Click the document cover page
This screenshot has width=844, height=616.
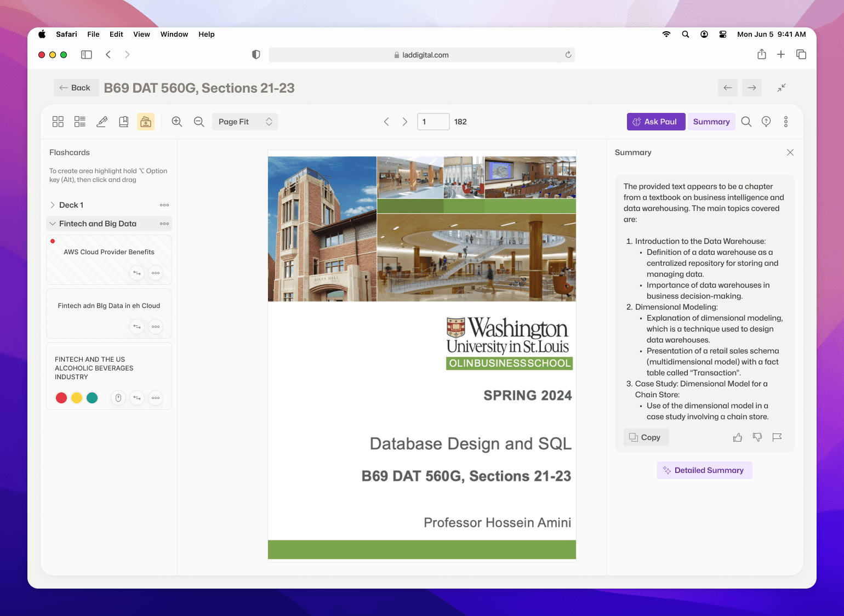click(422, 356)
